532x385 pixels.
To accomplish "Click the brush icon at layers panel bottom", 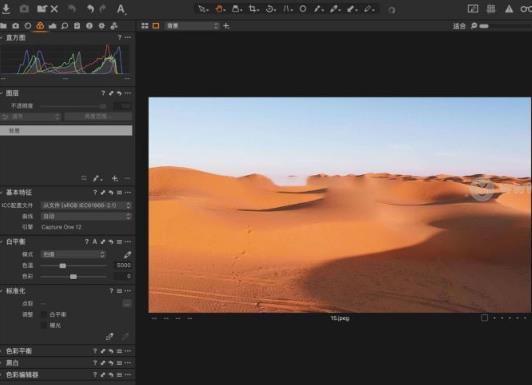I will coord(97,178).
